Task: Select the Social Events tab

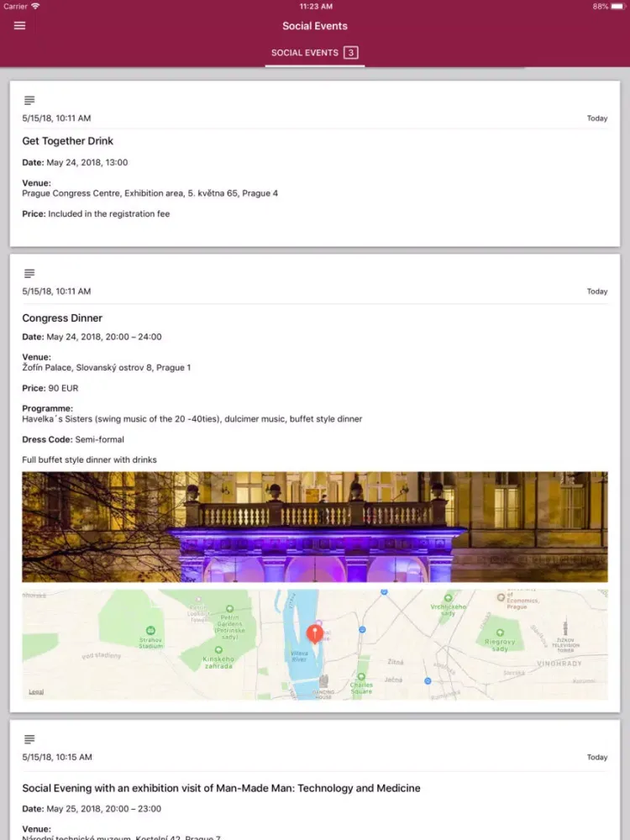Action: pos(315,53)
